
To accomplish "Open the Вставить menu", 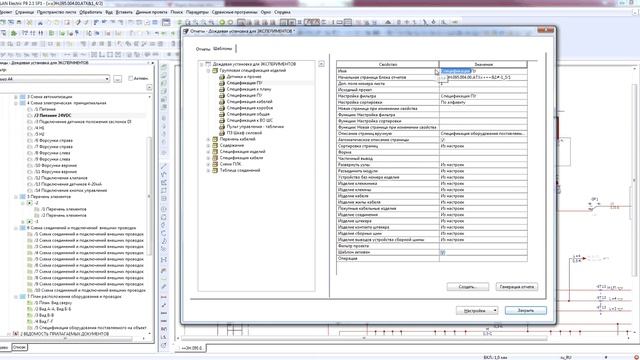I will [x=124, y=12].
